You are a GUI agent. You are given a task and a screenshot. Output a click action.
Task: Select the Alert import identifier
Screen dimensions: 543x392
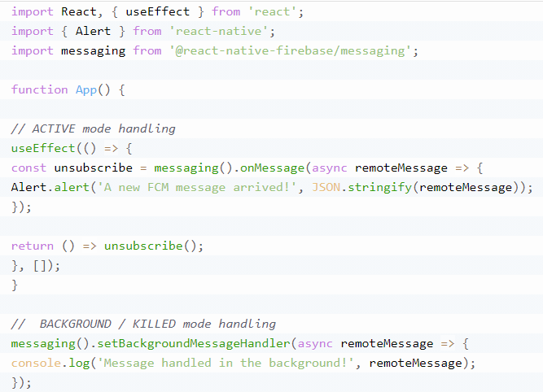[93, 31]
